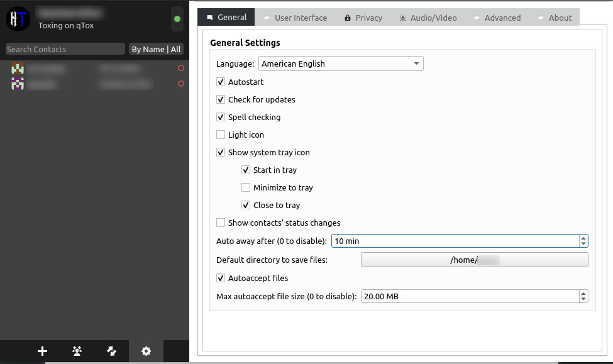This screenshot has height=364, width=613.
Task: Enable the Light icon option
Action: 221,135
